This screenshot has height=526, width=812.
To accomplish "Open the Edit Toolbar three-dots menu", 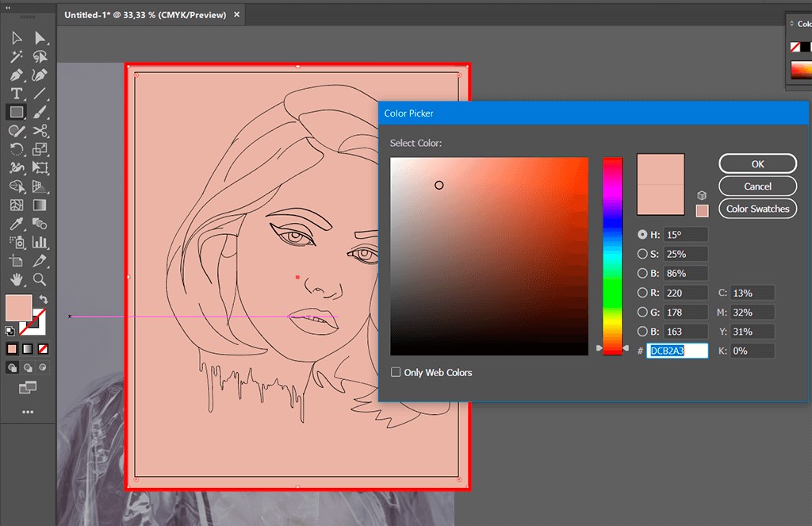I will tap(28, 412).
